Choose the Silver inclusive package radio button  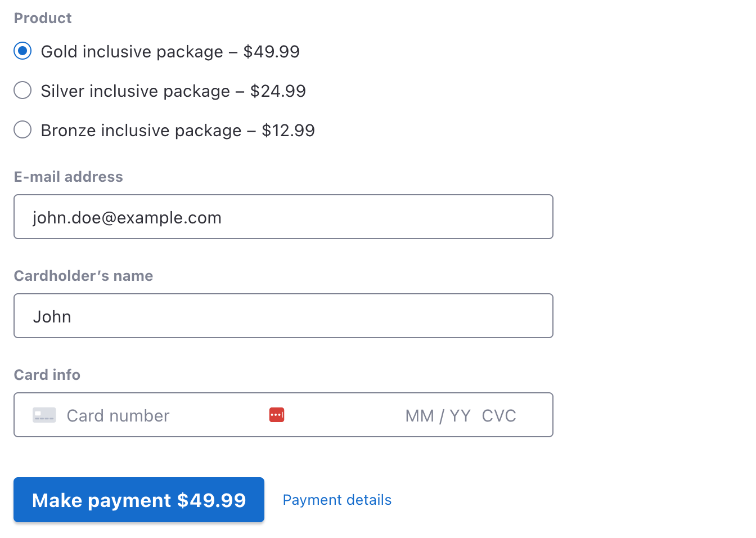point(22,90)
